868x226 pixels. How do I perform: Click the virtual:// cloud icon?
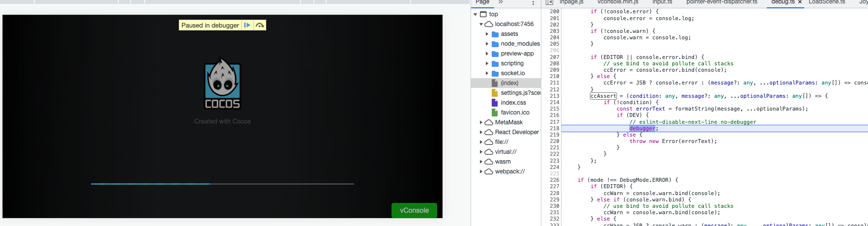click(x=489, y=152)
